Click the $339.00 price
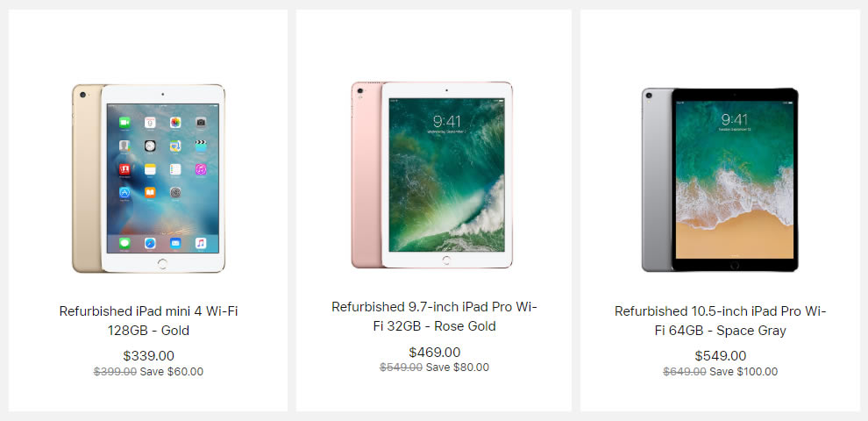This screenshot has width=868, height=421. coord(148,355)
